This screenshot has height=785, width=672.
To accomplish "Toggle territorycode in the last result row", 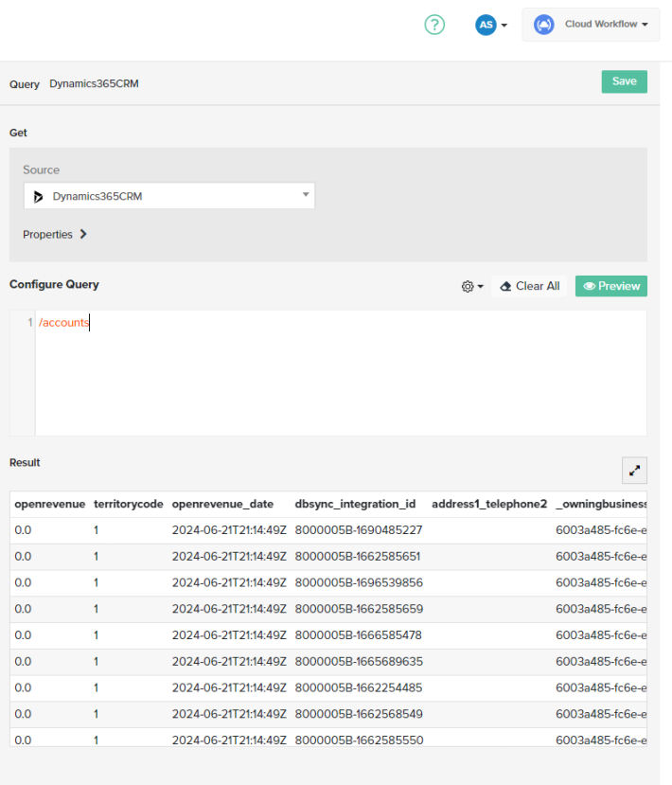I will point(95,740).
